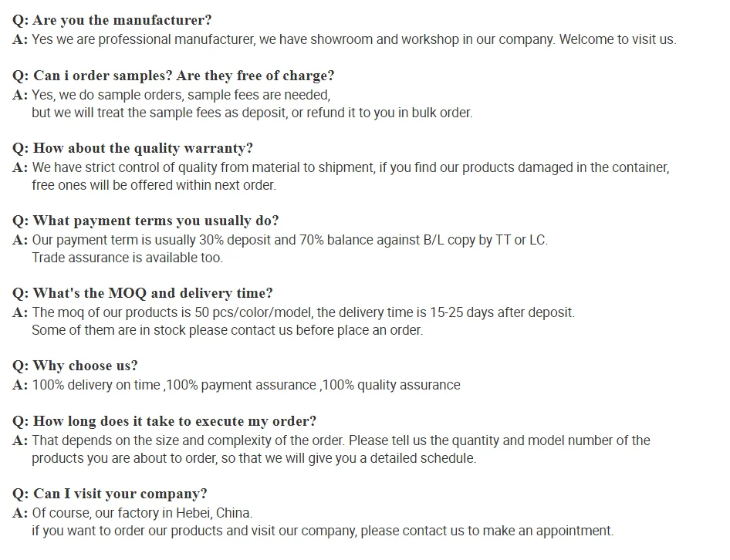
Task: Click the 'free ones will be offered' line
Action: point(154,185)
